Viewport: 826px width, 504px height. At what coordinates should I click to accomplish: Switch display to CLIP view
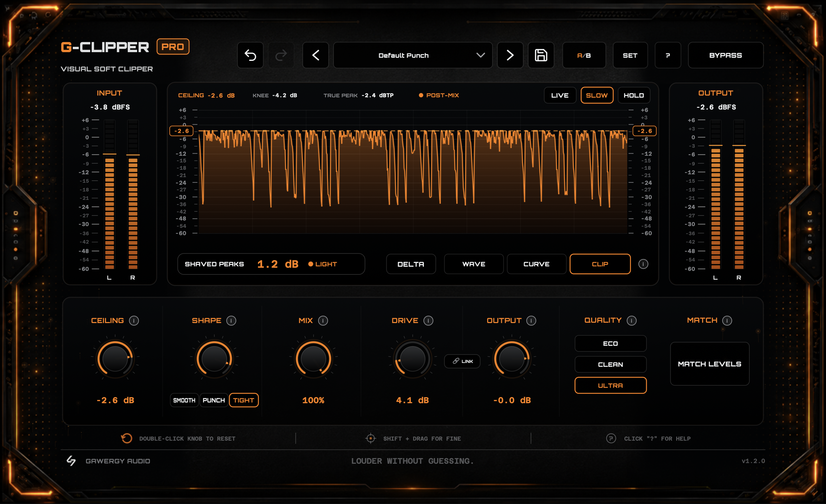coord(600,264)
